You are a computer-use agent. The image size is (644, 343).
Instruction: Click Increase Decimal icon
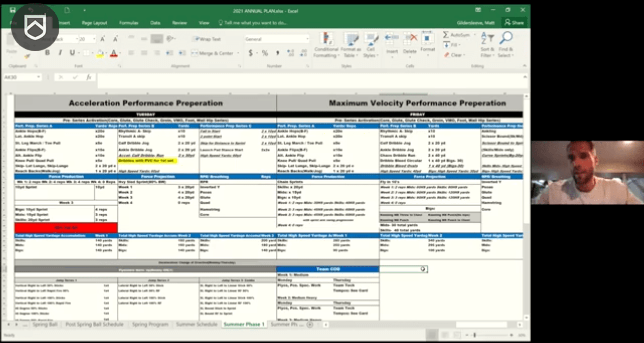click(x=290, y=53)
